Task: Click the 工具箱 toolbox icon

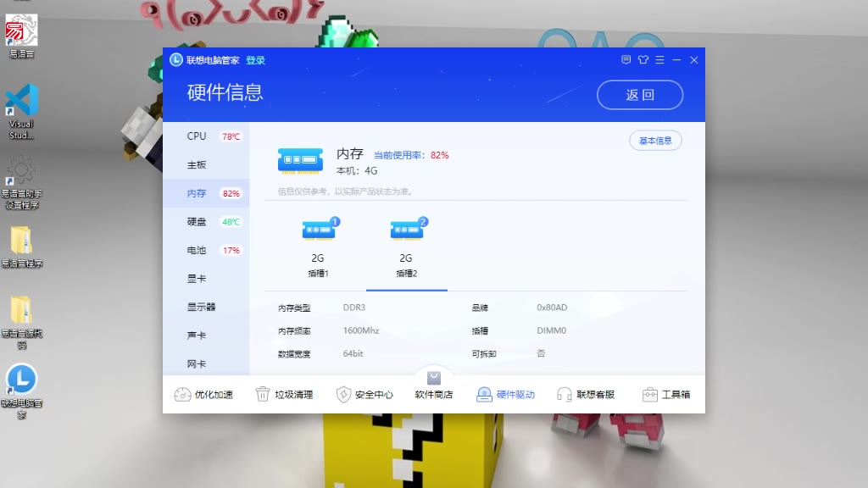Action: [650, 395]
